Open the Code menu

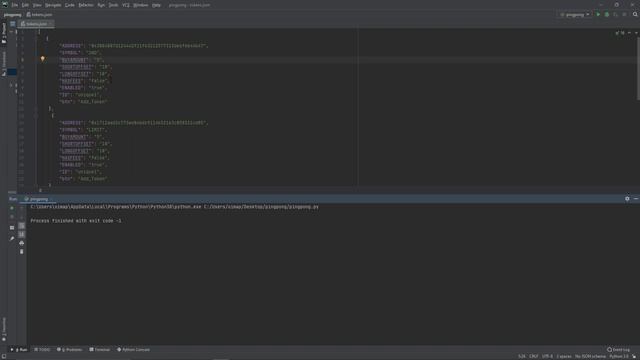[x=70, y=5]
